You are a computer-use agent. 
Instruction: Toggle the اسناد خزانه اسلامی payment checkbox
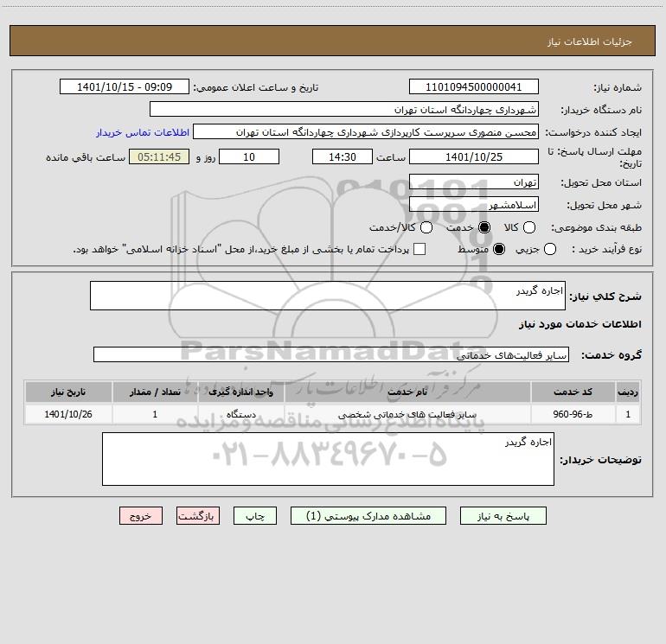coord(419,249)
